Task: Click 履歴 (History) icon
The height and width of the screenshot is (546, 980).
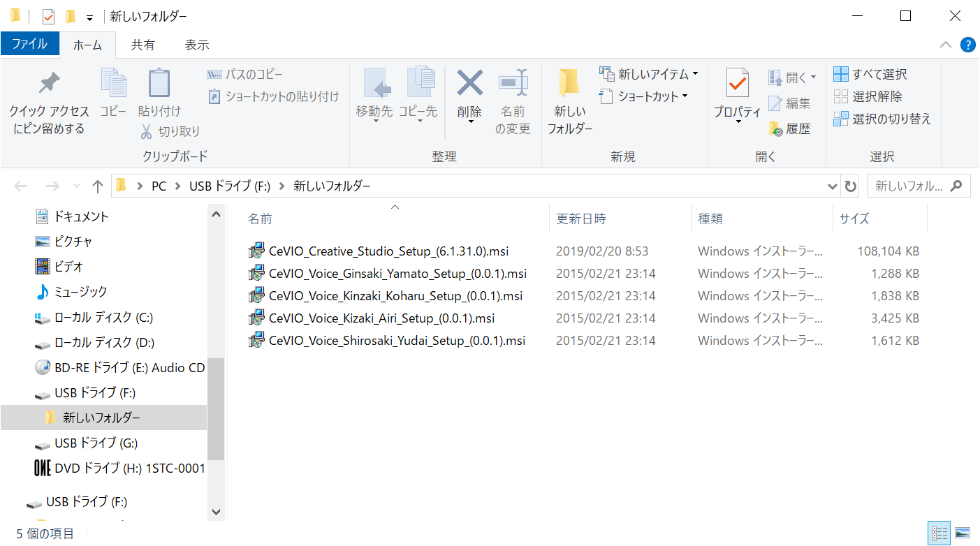Action: pos(775,129)
